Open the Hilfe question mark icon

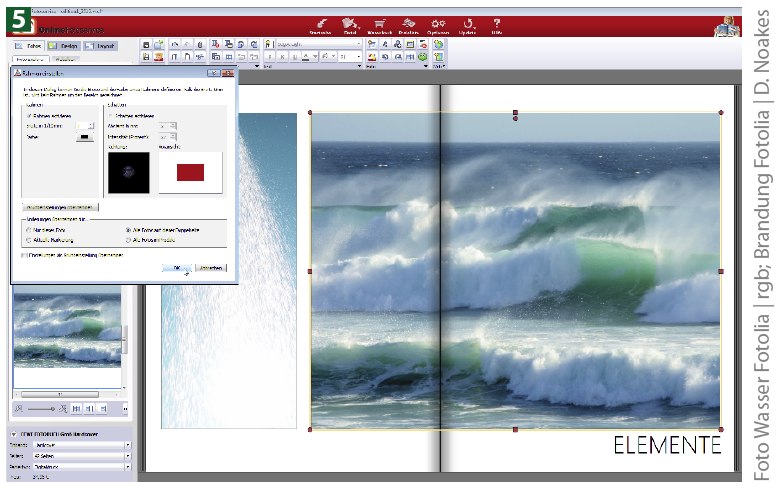click(497, 26)
